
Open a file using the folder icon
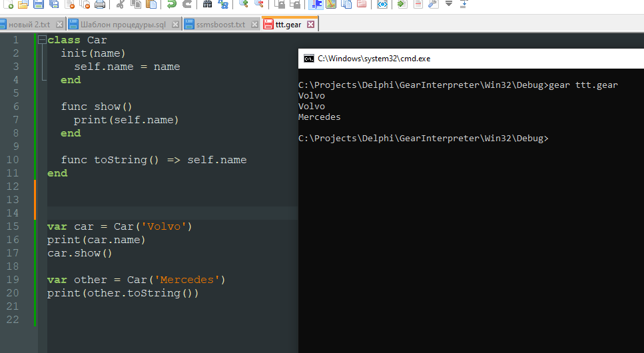[23, 4]
